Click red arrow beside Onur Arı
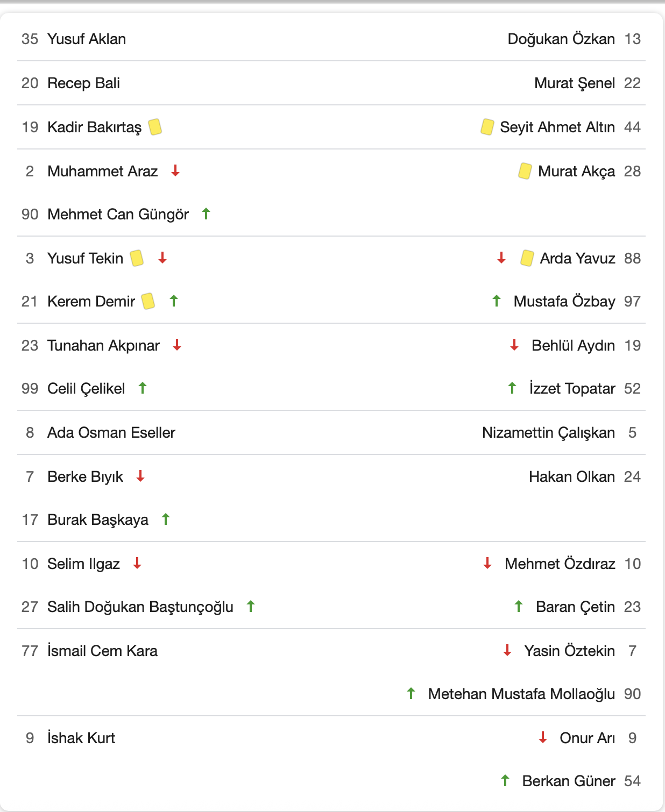This screenshot has width=665, height=812. (x=543, y=738)
